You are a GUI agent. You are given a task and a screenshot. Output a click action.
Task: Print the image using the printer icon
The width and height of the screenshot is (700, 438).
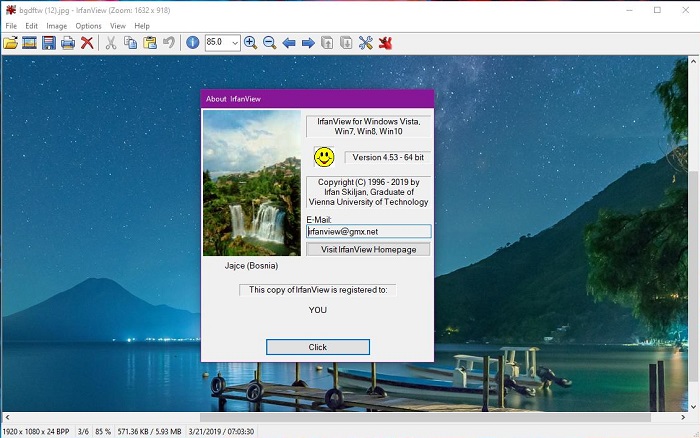pyautogui.click(x=68, y=43)
